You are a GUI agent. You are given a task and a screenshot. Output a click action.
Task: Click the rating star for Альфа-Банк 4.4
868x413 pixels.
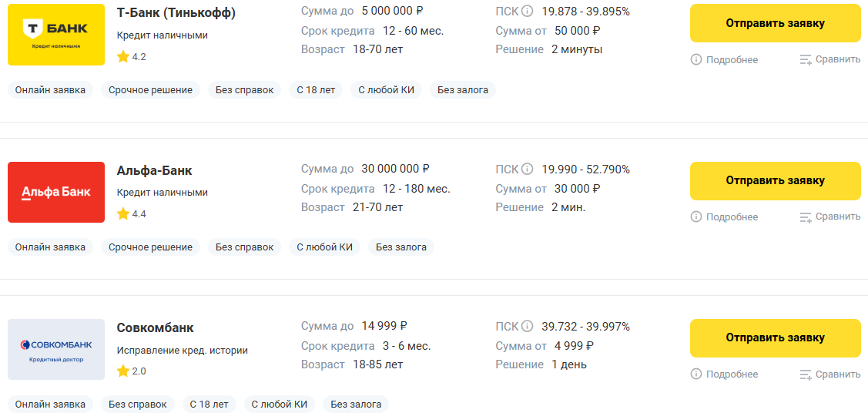tap(123, 213)
